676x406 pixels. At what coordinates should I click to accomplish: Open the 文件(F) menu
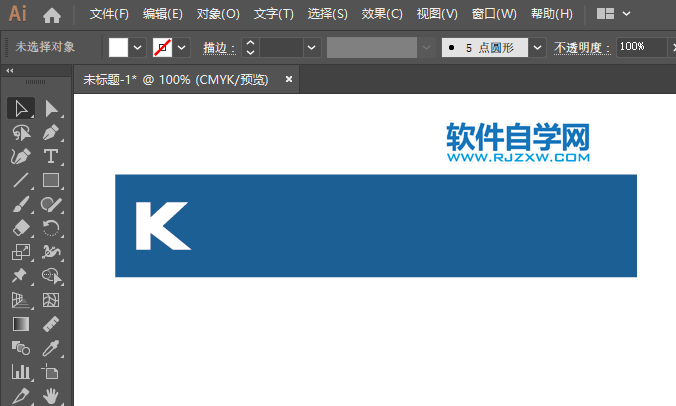point(109,14)
